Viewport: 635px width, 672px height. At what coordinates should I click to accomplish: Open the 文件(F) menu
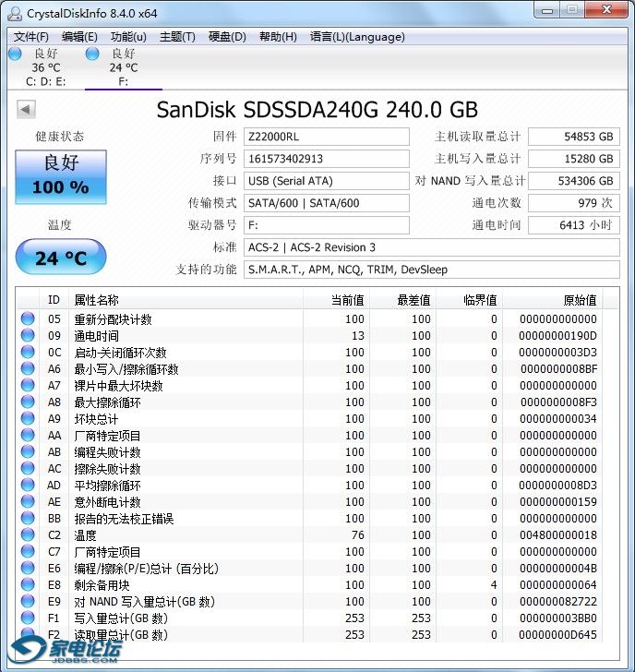coord(30,37)
